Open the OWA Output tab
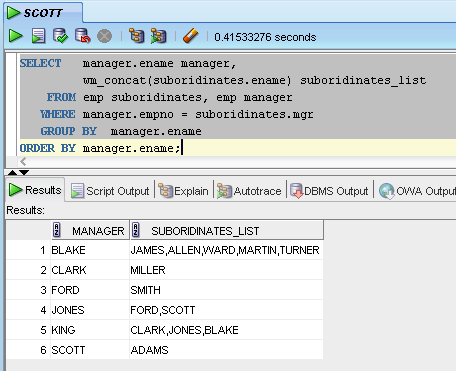Image resolution: width=456 pixels, height=371 pixels. pyautogui.click(x=417, y=191)
